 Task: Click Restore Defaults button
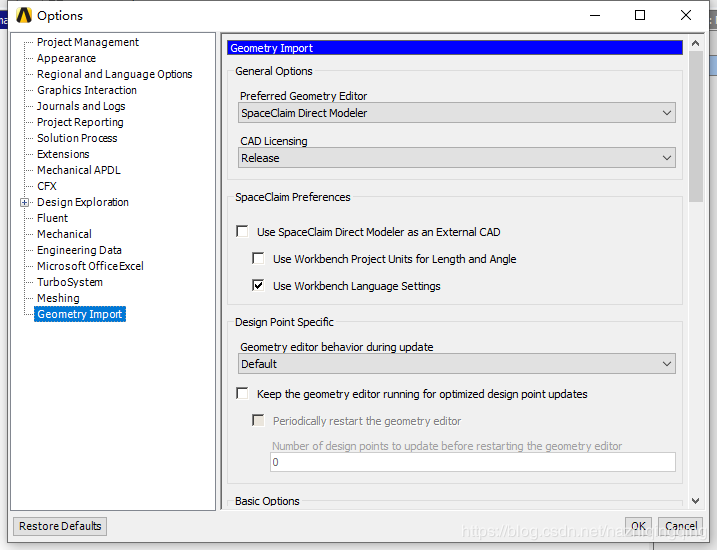tap(60, 526)
